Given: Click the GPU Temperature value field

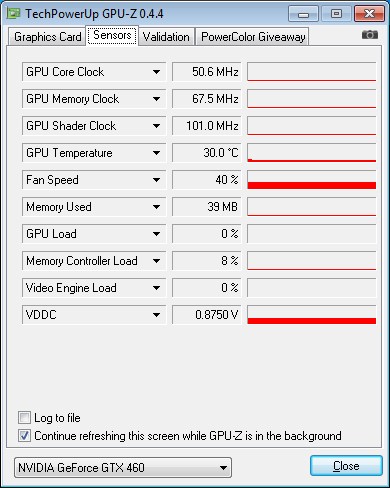Looking at the screenshot, I should (x=207, y=153).
